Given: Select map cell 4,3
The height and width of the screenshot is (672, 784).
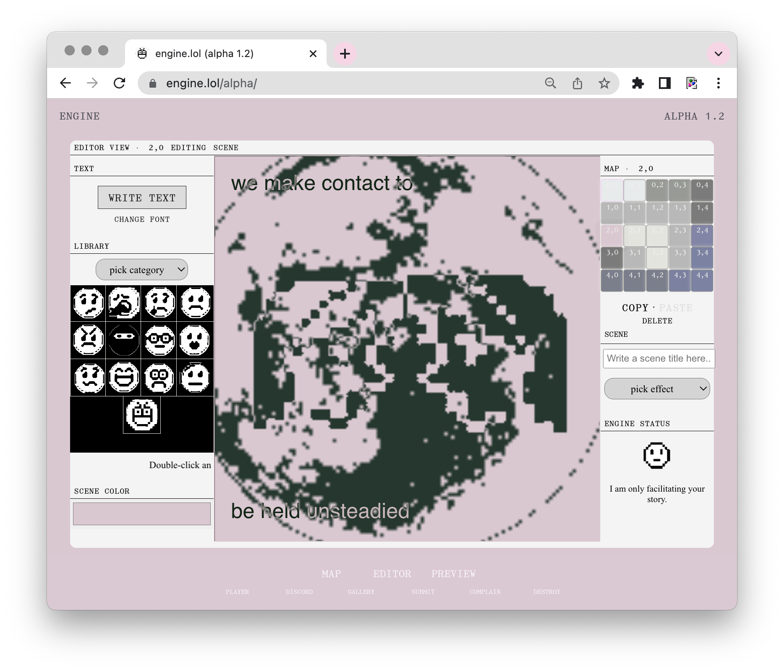Looking at the screenshot, I should tap(680, 281).
